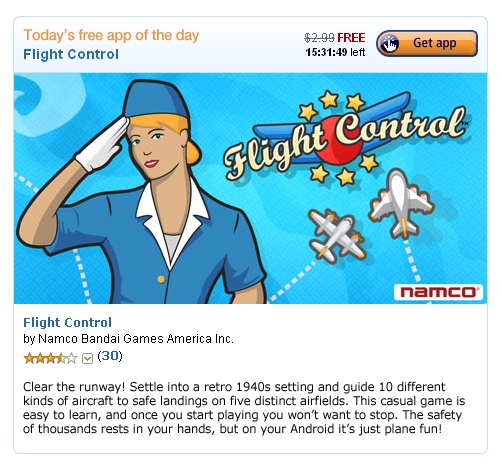Click the Flight Control game logo
The image size is (502, 464).
tap(345, 138)
